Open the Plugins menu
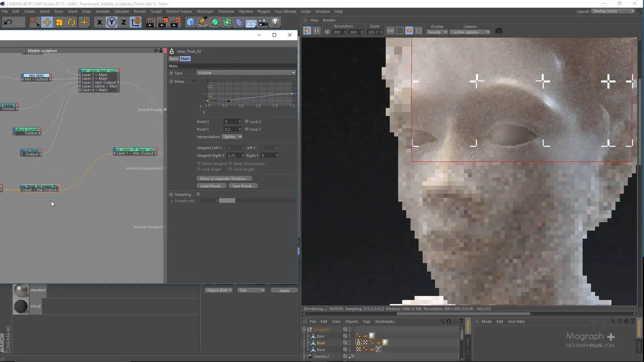644x362 pixels. tap(264, 11)
